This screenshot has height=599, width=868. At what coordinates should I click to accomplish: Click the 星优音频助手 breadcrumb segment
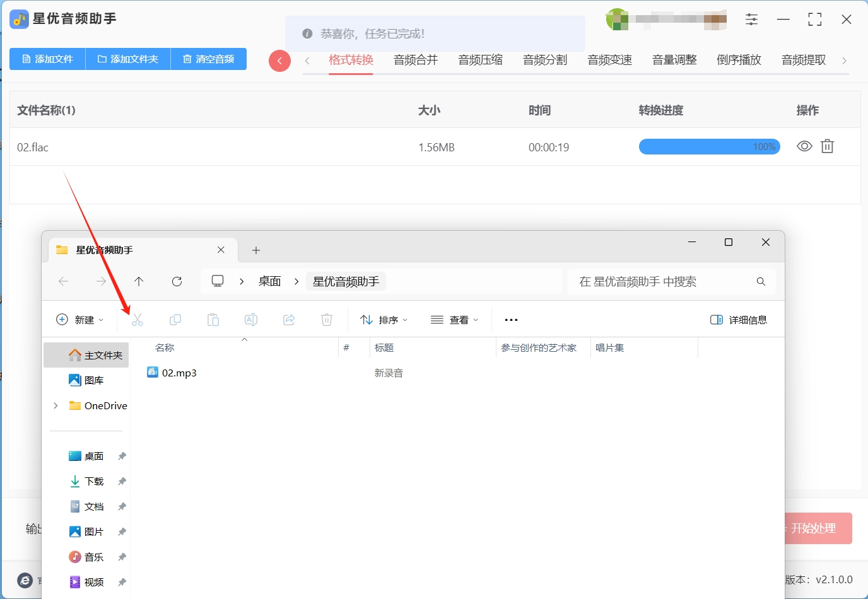pos(346,281)
